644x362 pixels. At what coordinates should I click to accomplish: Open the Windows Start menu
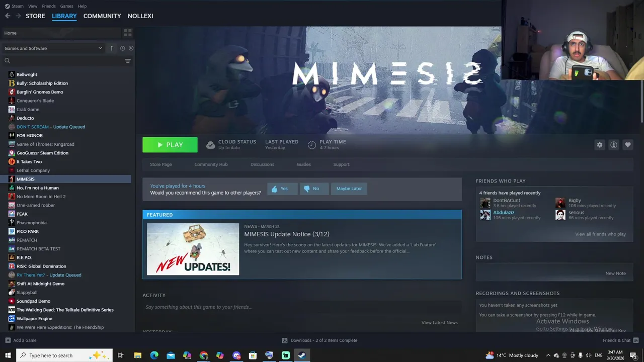point(8,355)
